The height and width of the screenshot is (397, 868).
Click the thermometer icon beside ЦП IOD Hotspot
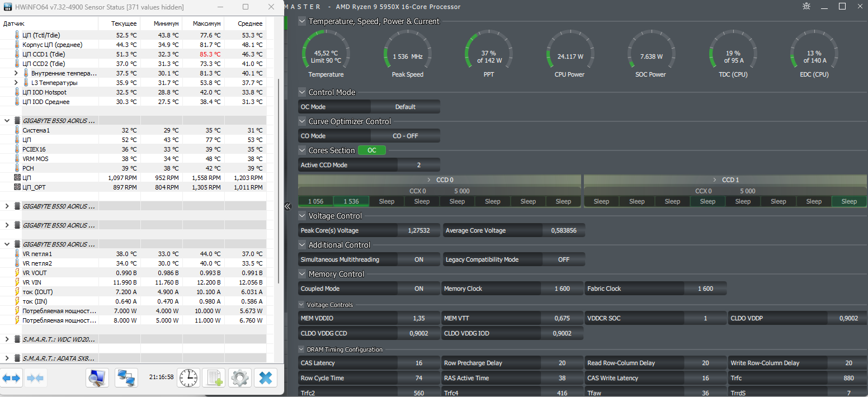coord(17,92)
